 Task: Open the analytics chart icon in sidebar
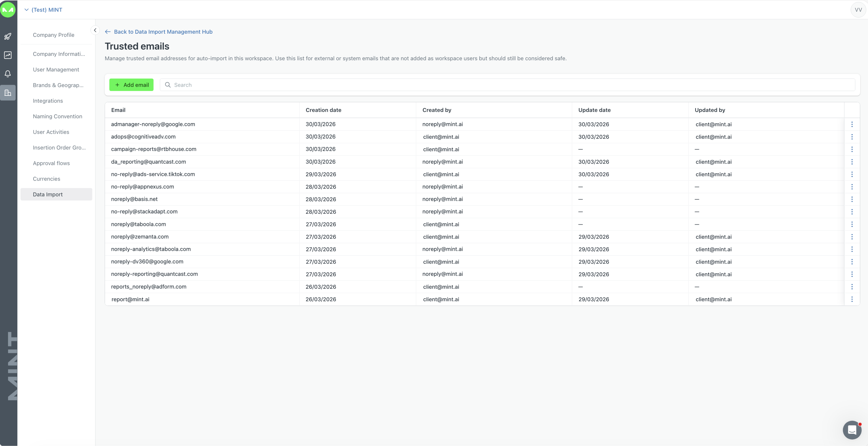(x=8, y=55)
